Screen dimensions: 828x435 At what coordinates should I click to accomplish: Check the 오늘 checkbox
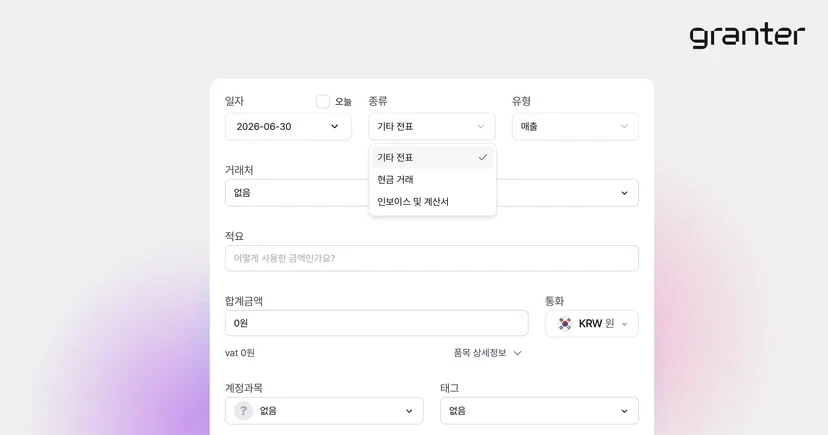point(323,101)
